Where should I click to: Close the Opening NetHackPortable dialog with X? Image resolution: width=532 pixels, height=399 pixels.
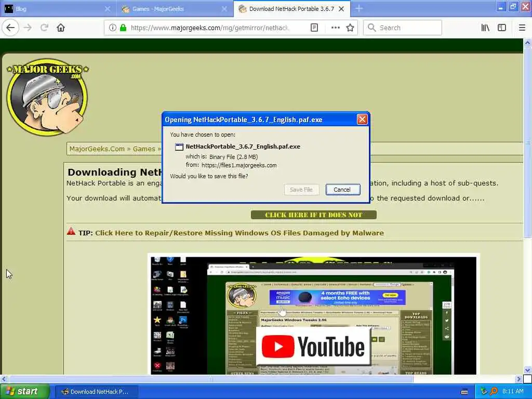(362, 119)
